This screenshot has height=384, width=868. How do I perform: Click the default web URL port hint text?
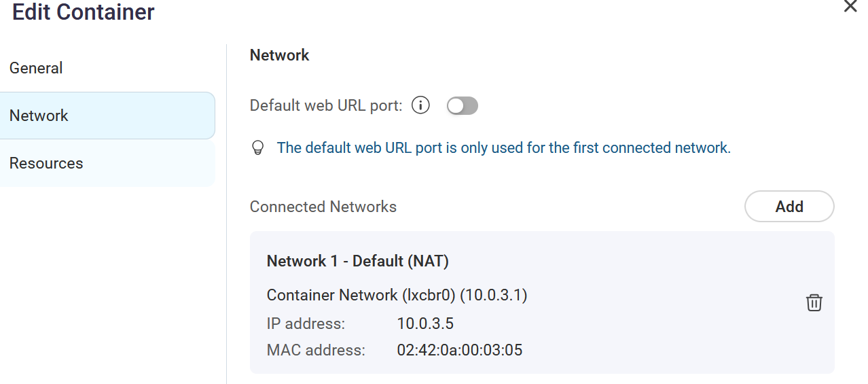click(503, 148)
